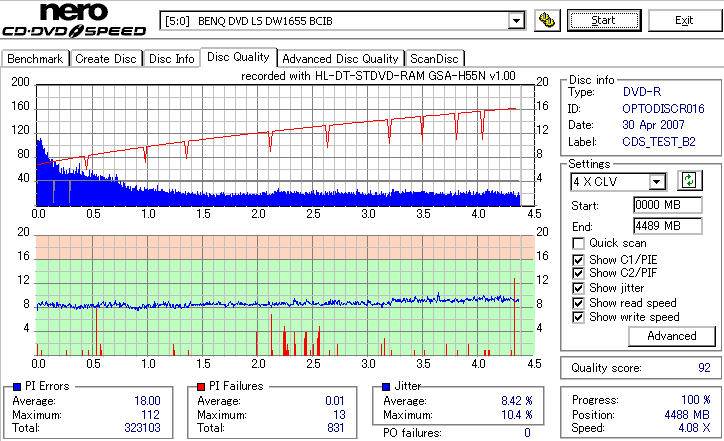Switch to the Benchmark tab
Screen dimensions: 724x441
tap(35, 59)
